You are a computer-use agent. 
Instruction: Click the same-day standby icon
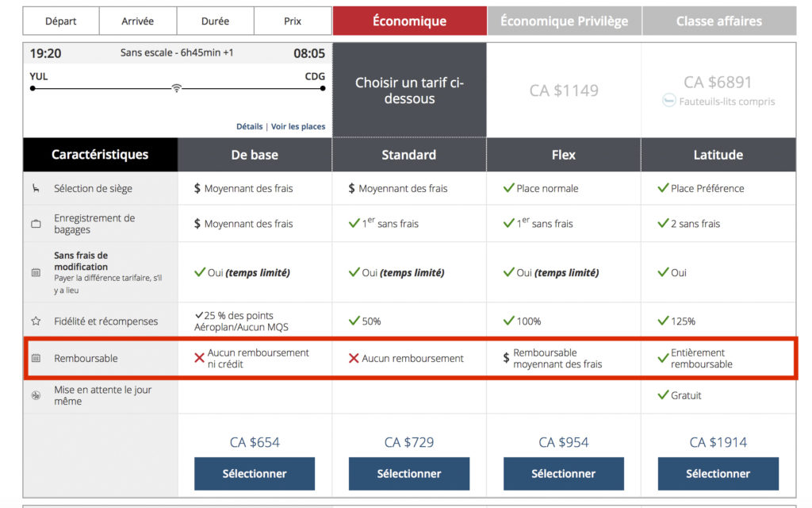coord(36,395)
